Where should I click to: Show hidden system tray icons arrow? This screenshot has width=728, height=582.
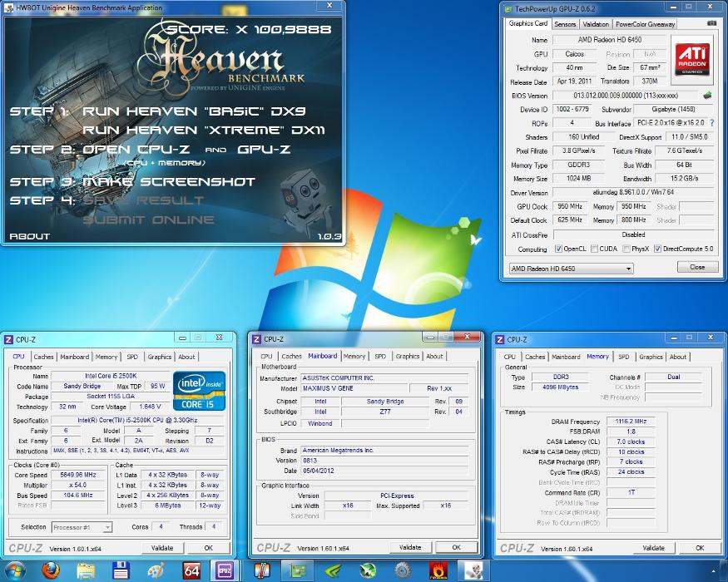713,571
